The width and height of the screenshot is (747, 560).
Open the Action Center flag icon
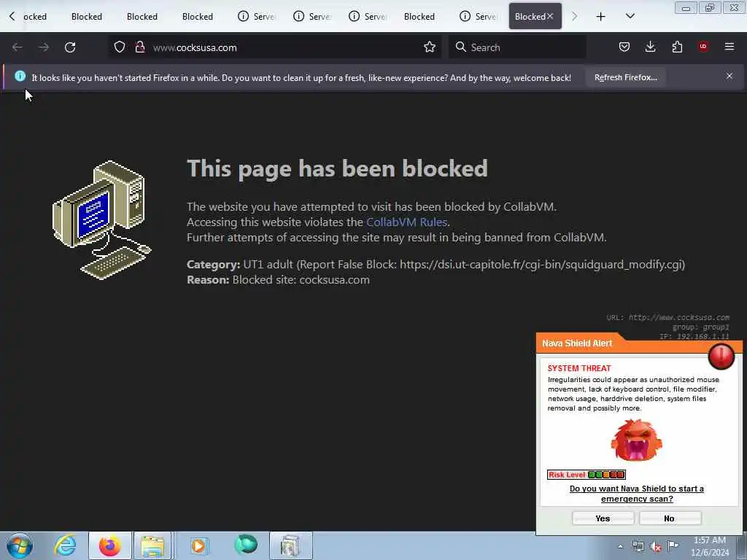coord(673,545)
